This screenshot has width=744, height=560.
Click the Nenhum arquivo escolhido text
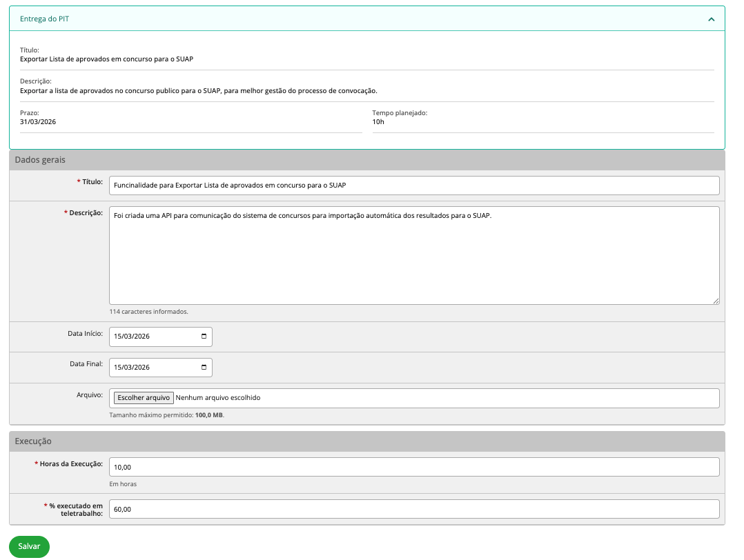click(x=218, y=398)
